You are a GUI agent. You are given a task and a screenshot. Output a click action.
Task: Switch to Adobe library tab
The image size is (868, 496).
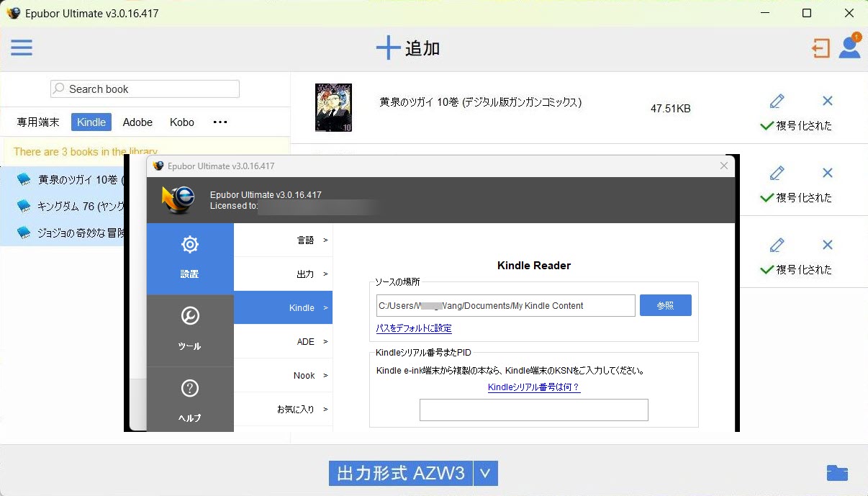pyautogui.click(x=137, y=122)
